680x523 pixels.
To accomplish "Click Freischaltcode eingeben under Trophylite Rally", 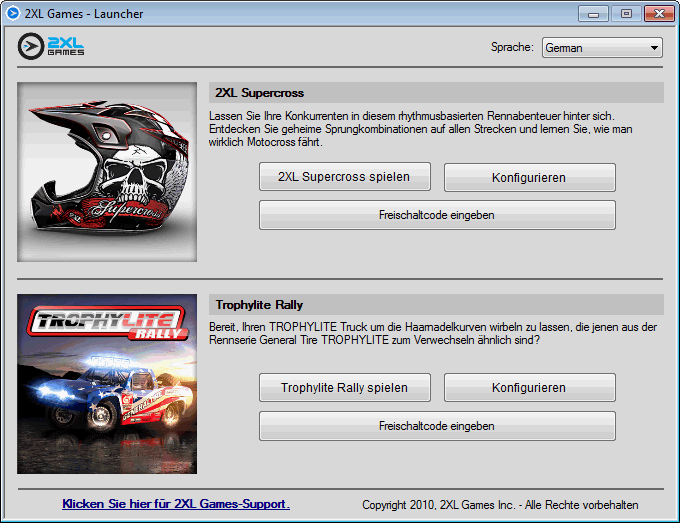I will pos(437,426).
